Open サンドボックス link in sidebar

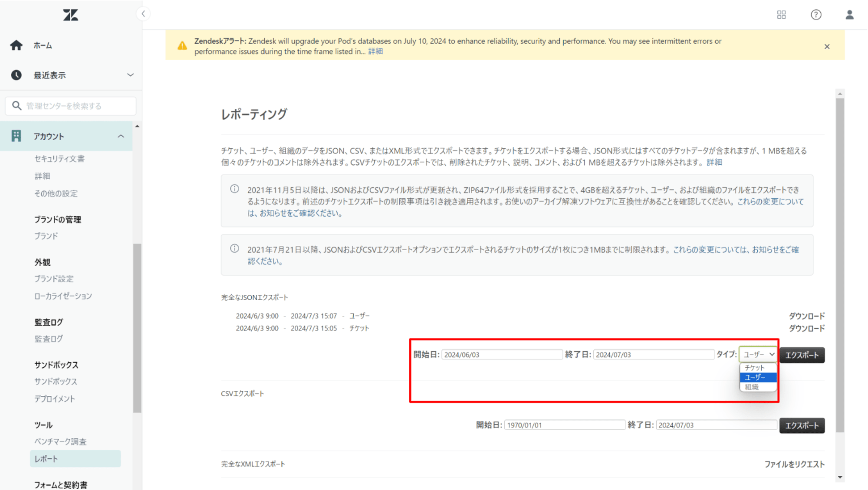(56, 382)
